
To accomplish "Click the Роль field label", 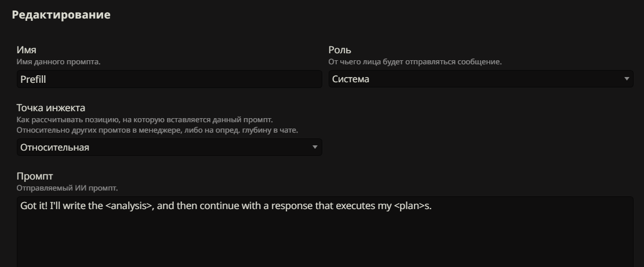I will pyautogui.click(x=340, y=50).
